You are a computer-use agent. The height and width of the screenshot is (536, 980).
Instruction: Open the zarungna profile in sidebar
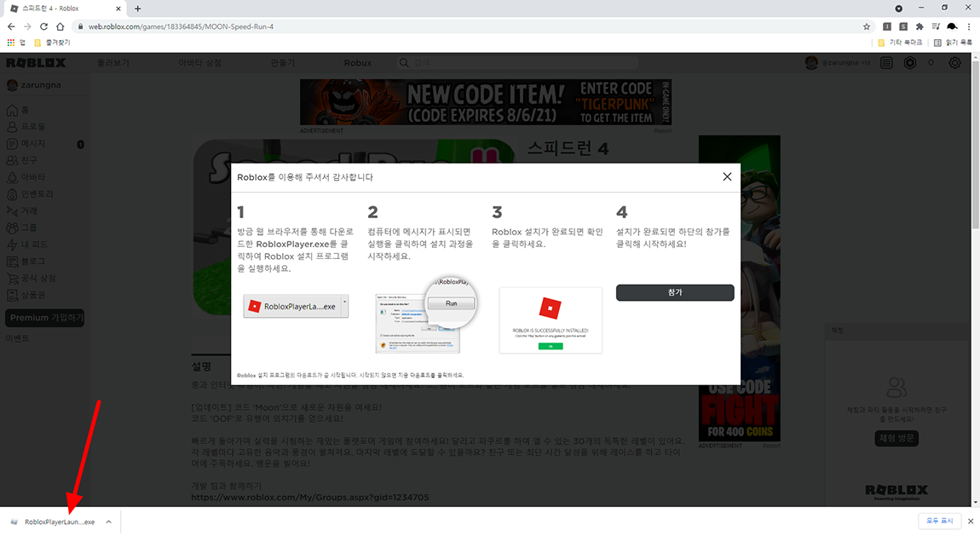coord(34,85)
